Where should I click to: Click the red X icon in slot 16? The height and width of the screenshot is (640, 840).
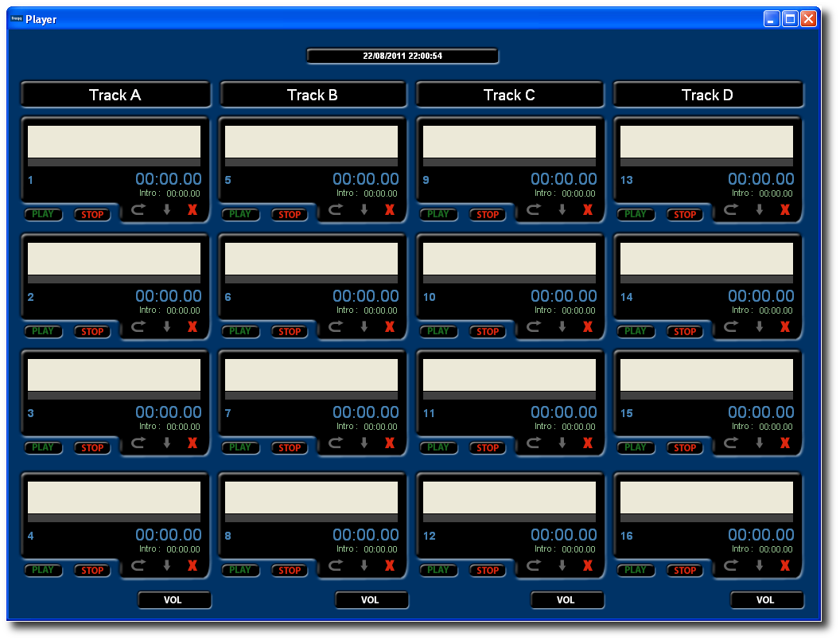785,566
